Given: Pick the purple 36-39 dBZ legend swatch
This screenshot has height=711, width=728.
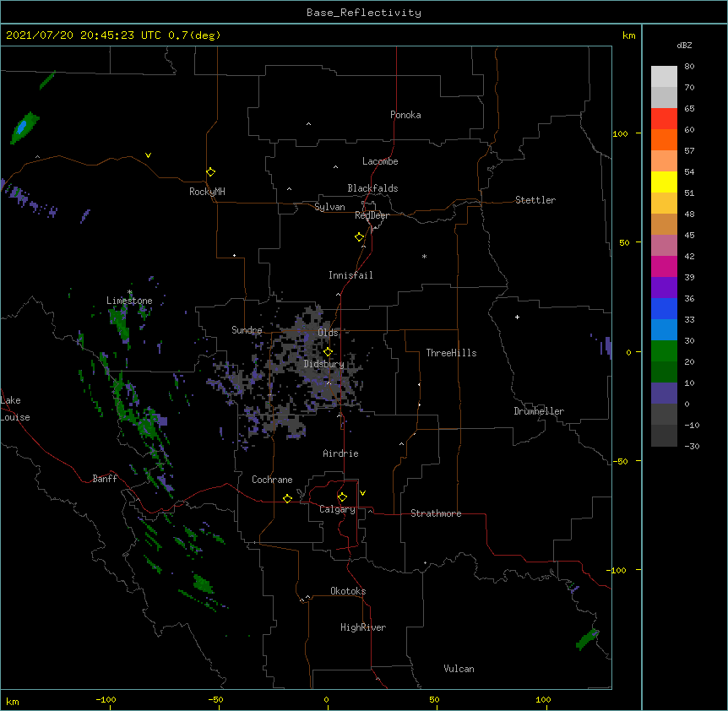Looking at the screenshot, I should (664, 287).
